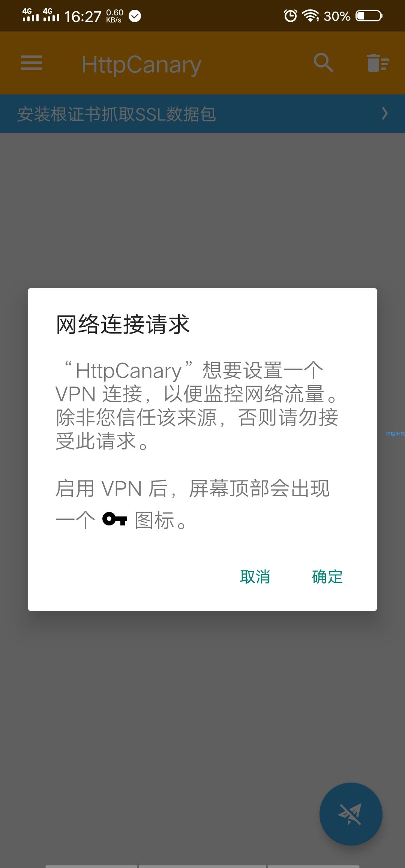This screenshot has height=868, width=405.
Task: Tap the first 4G signal indicator
Action: click(x=30, y=15)
